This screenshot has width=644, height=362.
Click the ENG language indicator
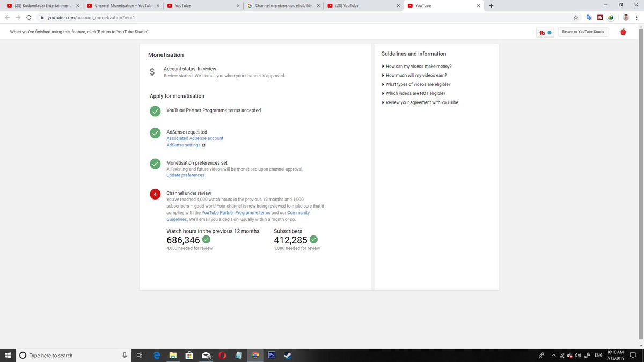(598, 355)
